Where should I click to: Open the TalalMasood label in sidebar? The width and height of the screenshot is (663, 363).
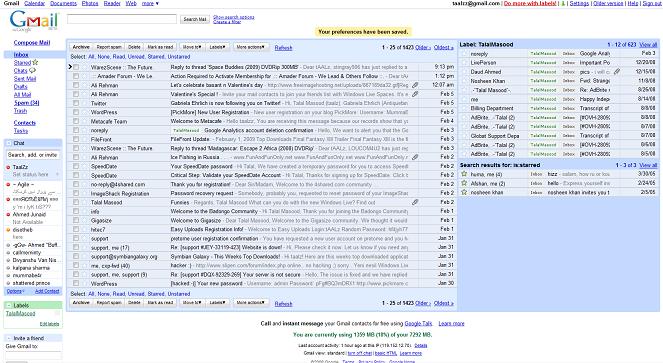pyautogui.click(x=20, y=314)
